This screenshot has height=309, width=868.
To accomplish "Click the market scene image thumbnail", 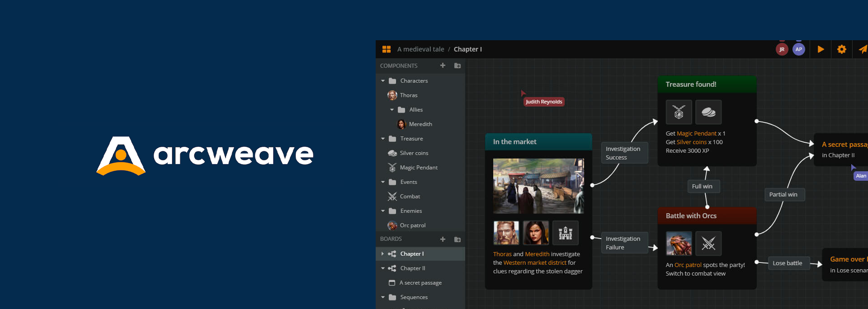I will [x=538, y=186].
